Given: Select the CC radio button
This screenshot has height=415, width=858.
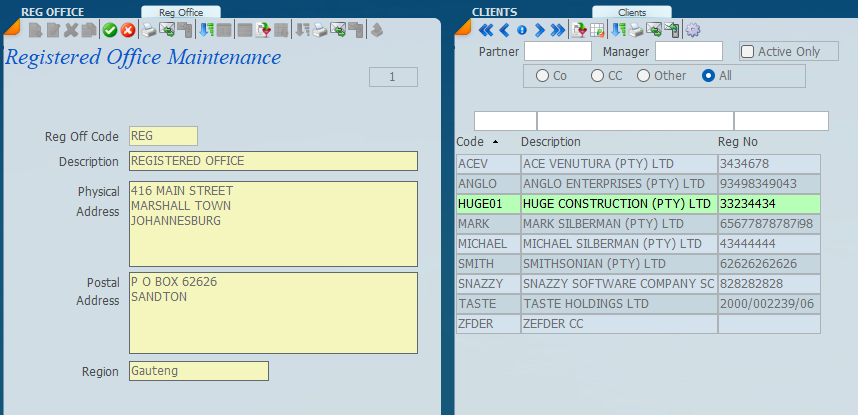Looking at the screenshot, I should (598, 75).
